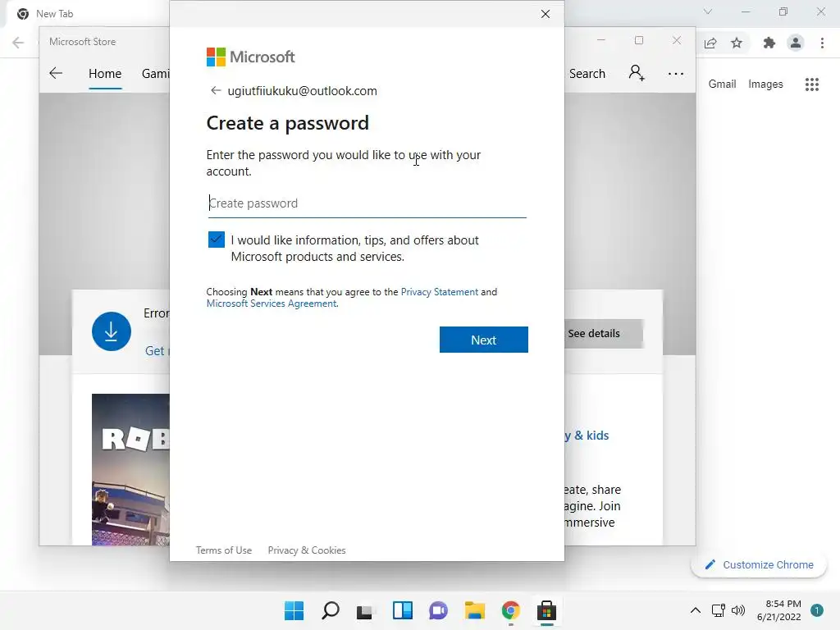Open the Images link
The height and width of the screenshot is (630, 840).
[765, 84]
